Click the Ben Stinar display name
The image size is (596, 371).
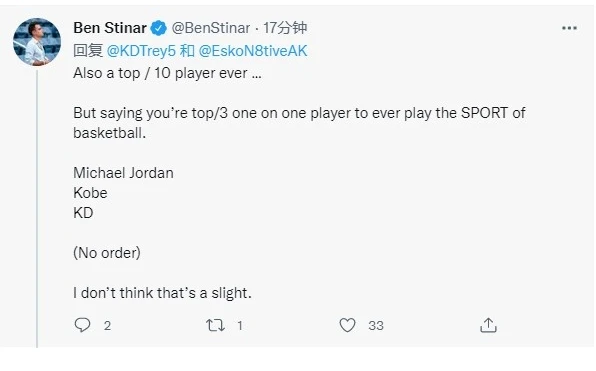click(110, 28)
